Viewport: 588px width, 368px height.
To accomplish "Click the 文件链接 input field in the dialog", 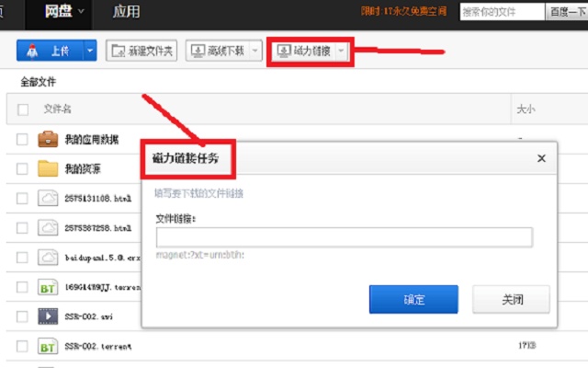I will coord(345,237).
